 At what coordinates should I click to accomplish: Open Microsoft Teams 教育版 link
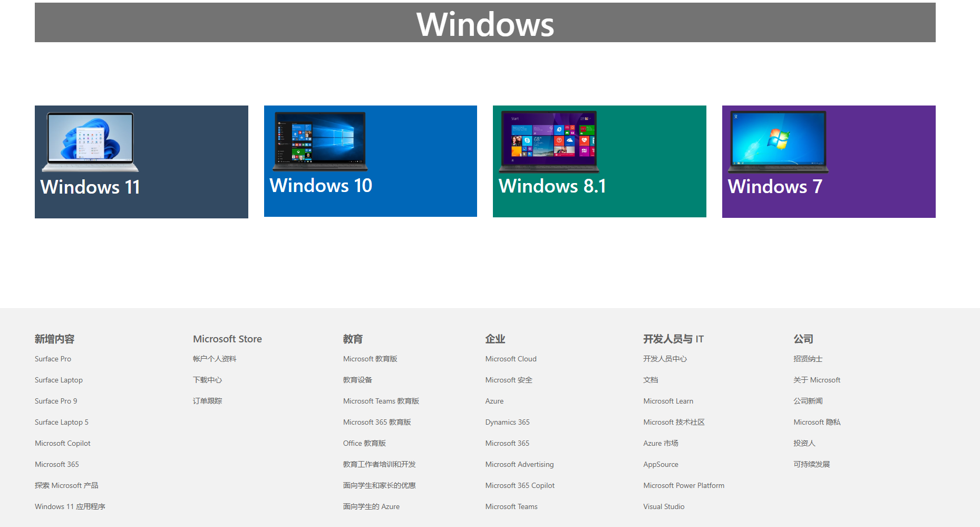click(381, 401)
